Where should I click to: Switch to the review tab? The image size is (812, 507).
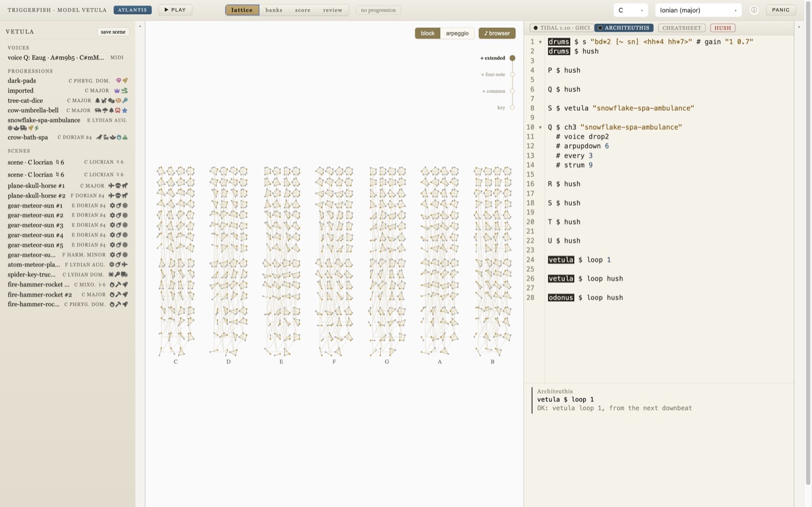point(332,10)
